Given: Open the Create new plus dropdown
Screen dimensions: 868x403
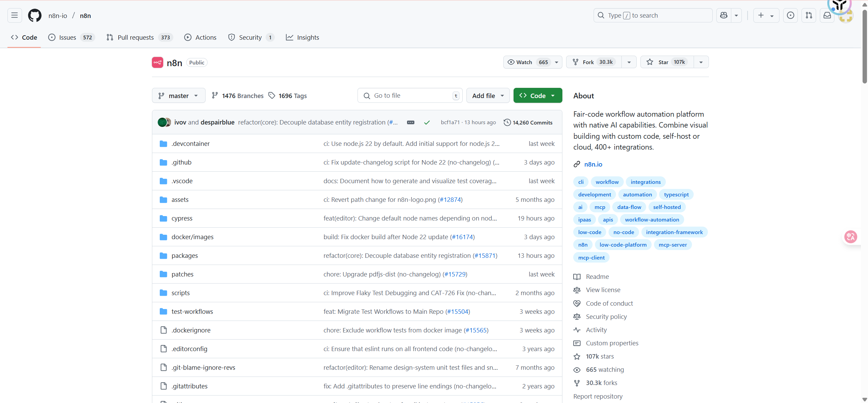Looking at the screenshot, I should [766, 15].
